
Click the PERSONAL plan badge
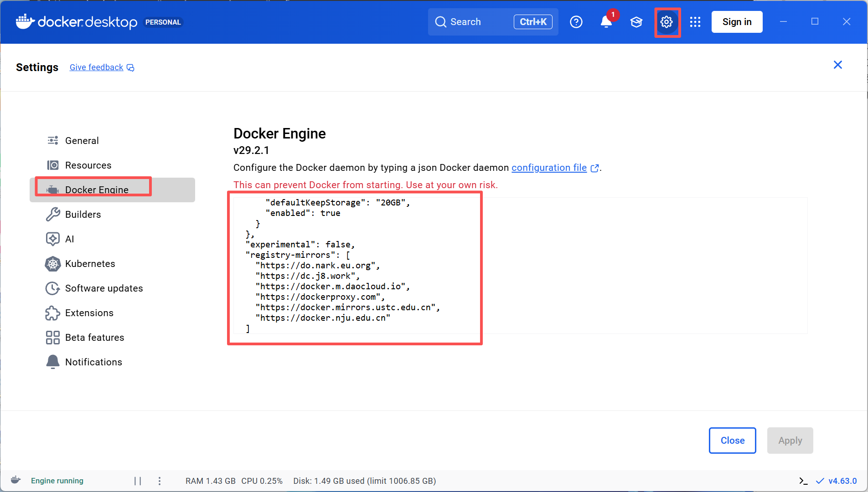pyautogui.click(x=163, y=22)
